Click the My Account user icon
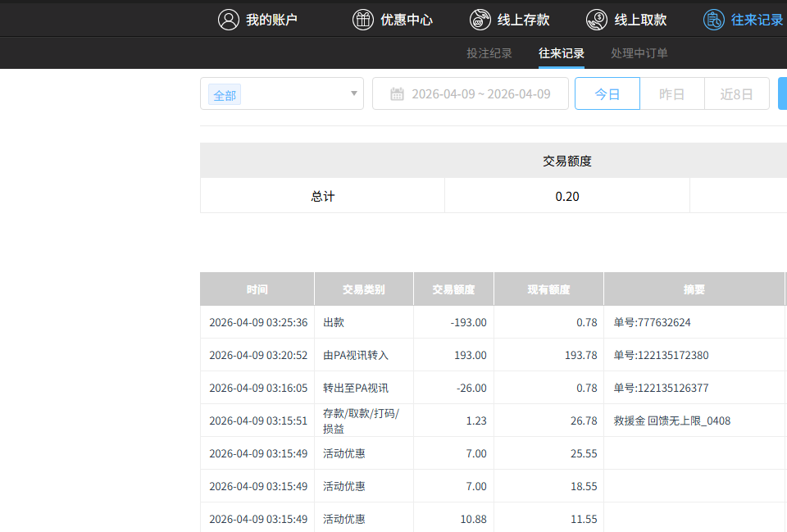 point(229,20)
